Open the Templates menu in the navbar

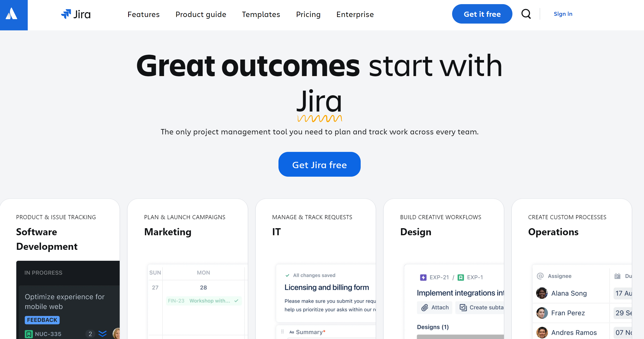pyautogui.click(x=261, y=14)
